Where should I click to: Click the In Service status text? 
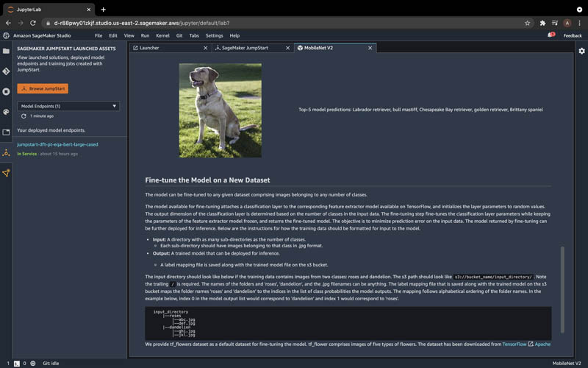(27, 154)
